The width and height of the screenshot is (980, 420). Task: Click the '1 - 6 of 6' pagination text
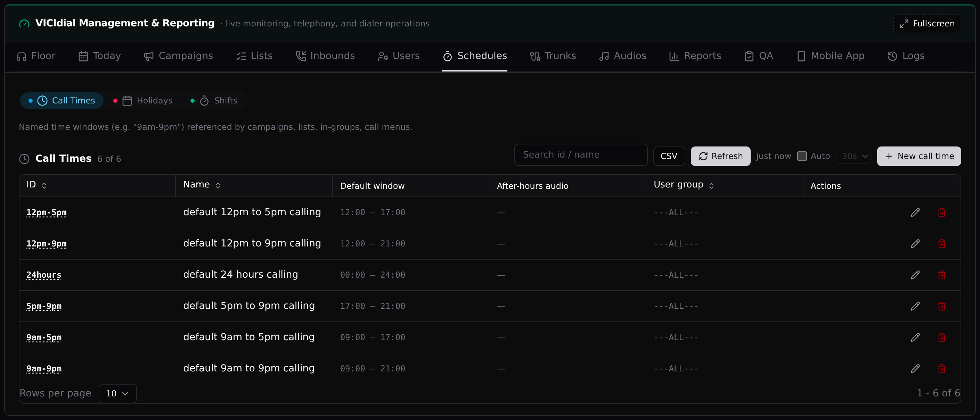pos(938,393)
